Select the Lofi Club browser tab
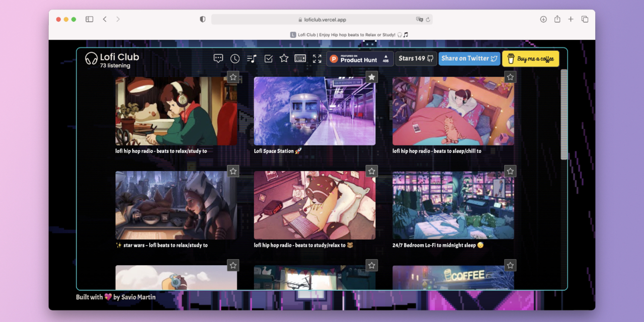 pyautogui.click(x=349, y=35)
